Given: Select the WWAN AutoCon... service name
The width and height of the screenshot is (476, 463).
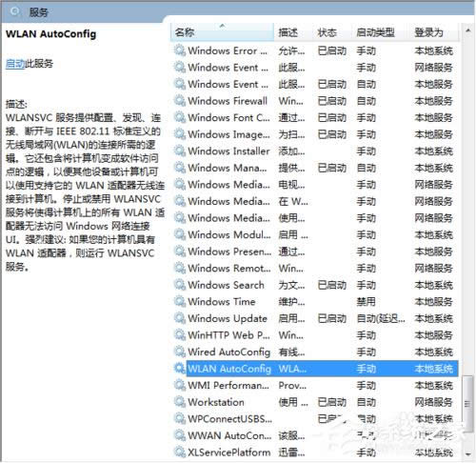Looking at the screenshot, I should 229,435.
